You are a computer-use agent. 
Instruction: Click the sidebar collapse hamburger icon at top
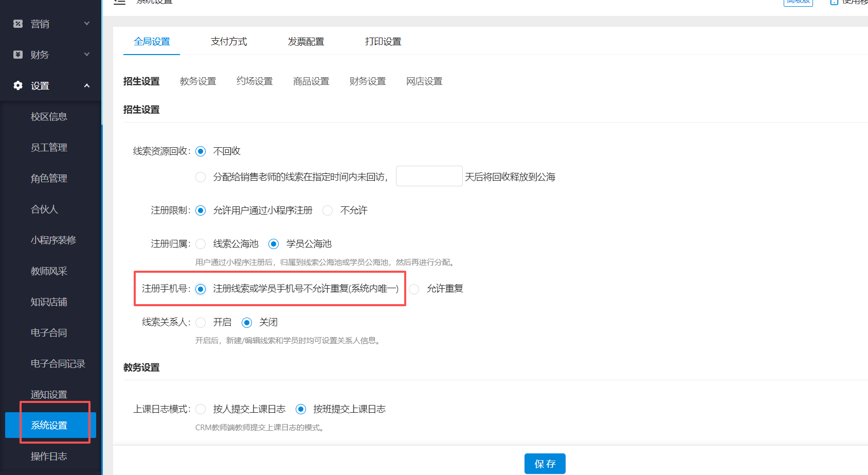tap(119, 2)
